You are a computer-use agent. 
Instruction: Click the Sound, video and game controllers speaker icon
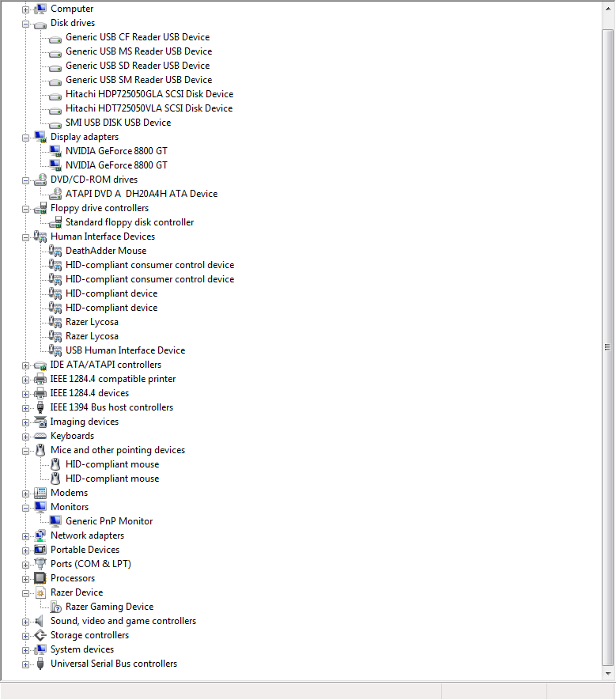[x=40, y=621]
